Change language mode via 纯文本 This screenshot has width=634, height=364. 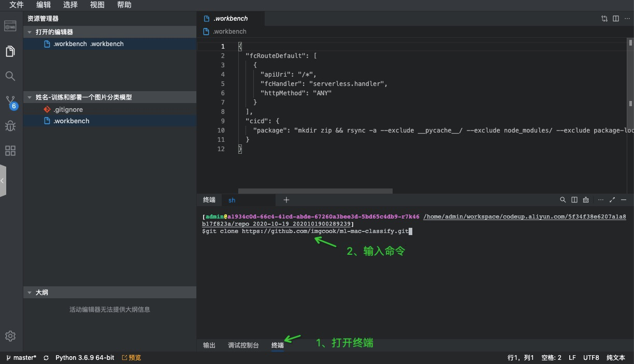pos(616,358)
